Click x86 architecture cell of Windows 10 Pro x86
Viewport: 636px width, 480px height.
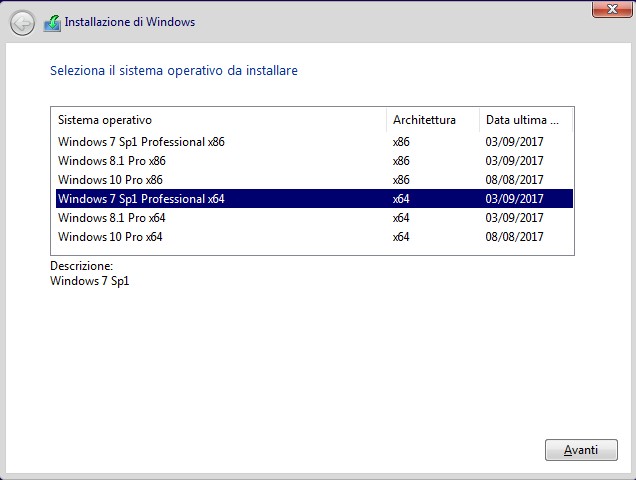point(401,180)
